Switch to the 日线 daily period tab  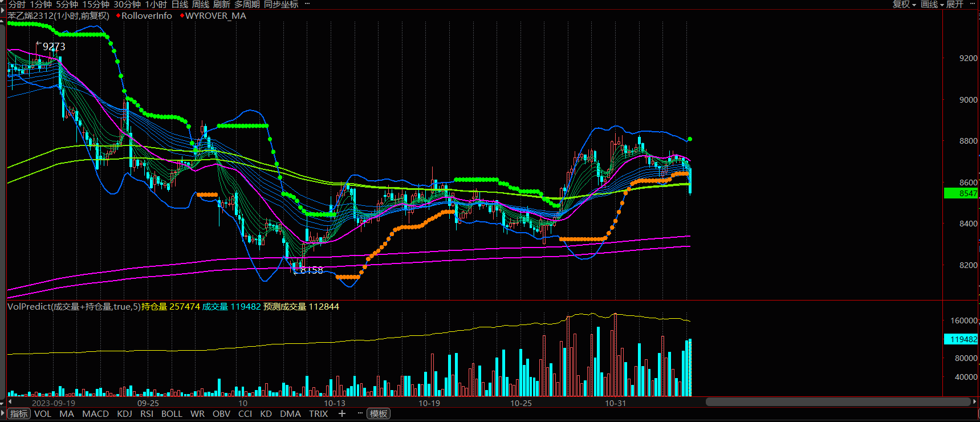coord(180,5)
